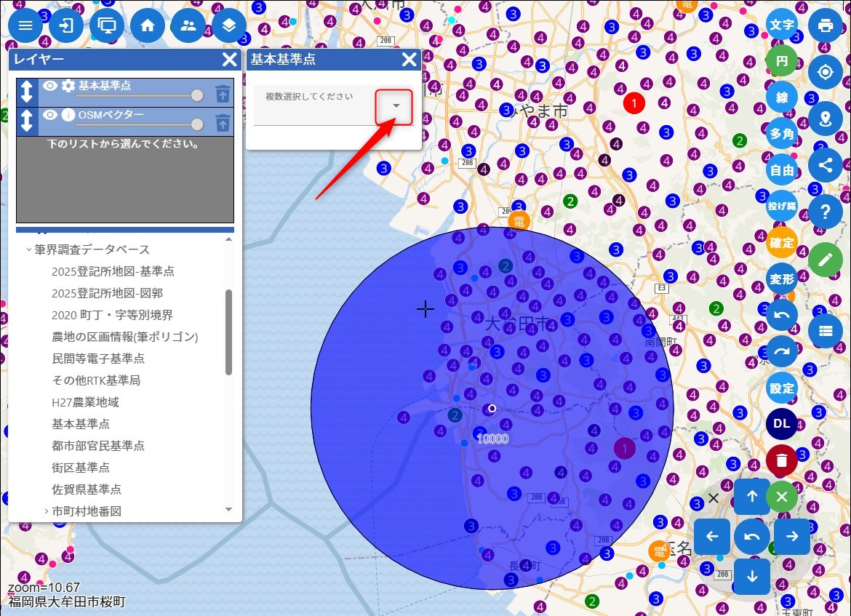Collapse the 筆界調査データベース tree group
The height and width of the screenshot is (616, 851).
[x=29, y=249]
